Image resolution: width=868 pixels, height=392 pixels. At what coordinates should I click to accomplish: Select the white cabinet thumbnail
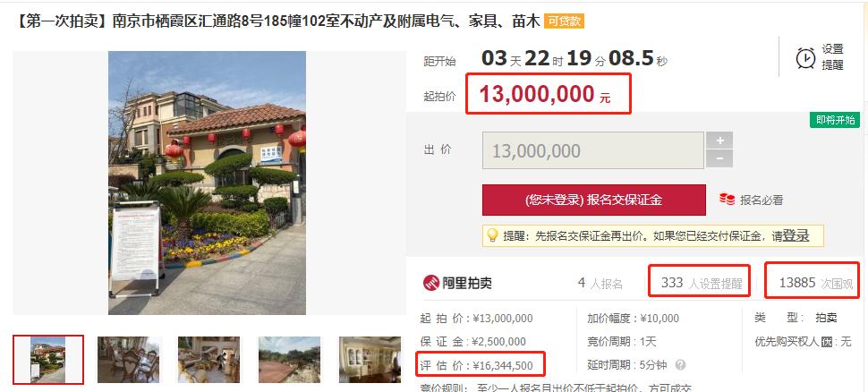370,360
